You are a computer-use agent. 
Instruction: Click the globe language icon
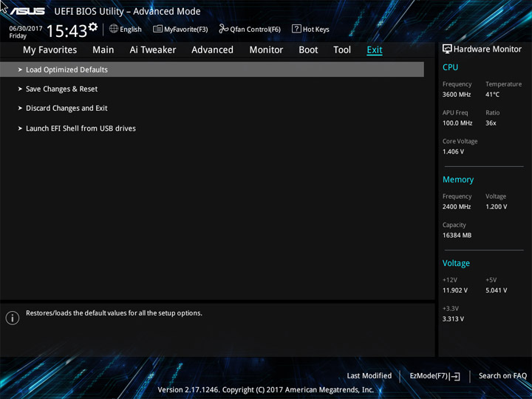[x=114, y=29]
